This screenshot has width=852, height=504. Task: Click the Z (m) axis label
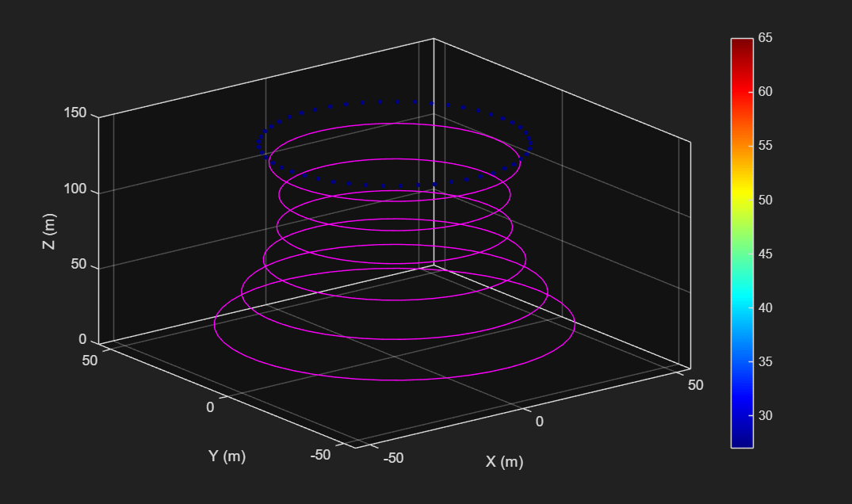point(48,232)
